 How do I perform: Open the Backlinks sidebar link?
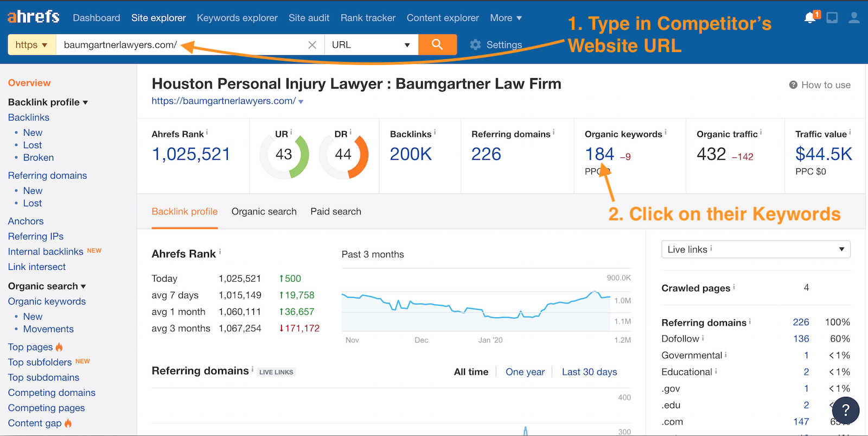(x=29, y=117)
